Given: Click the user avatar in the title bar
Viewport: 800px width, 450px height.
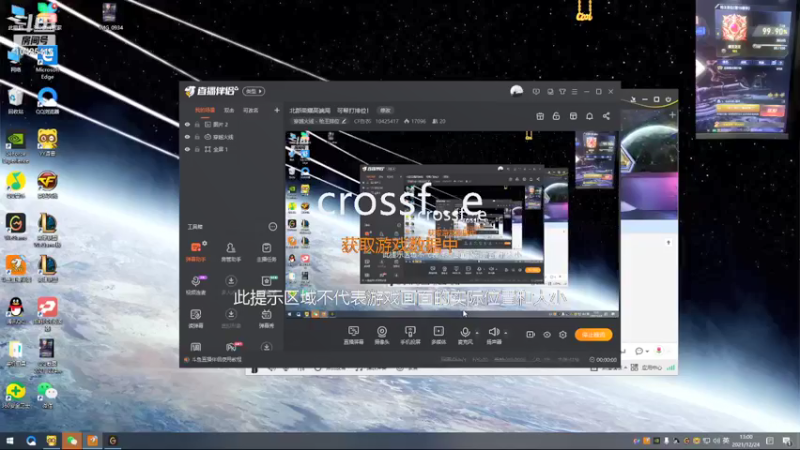Looking at the screenshot, I should click(x=516, y=91).
